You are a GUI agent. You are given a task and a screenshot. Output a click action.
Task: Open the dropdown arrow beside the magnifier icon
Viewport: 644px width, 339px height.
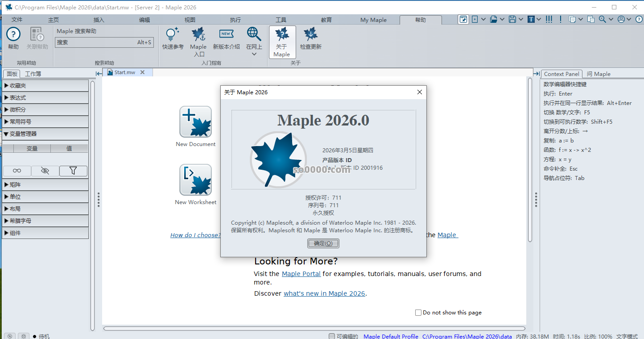pos(611,19)
